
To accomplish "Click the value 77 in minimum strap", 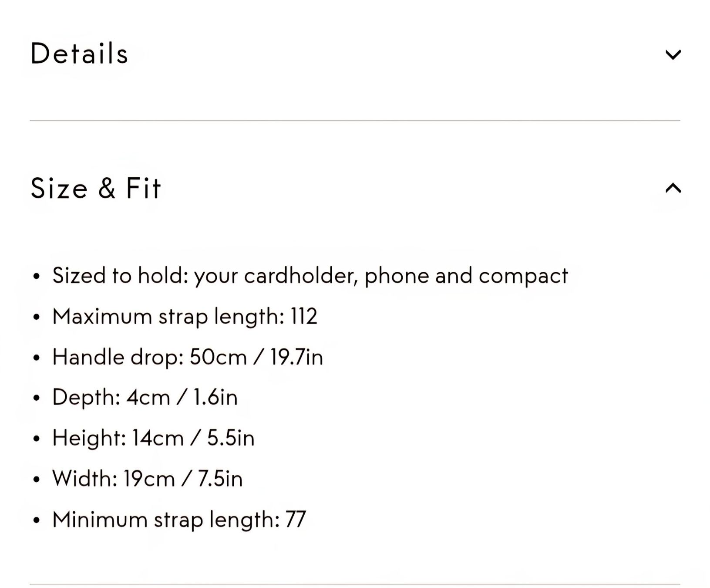I will click(x=296, y=519).
